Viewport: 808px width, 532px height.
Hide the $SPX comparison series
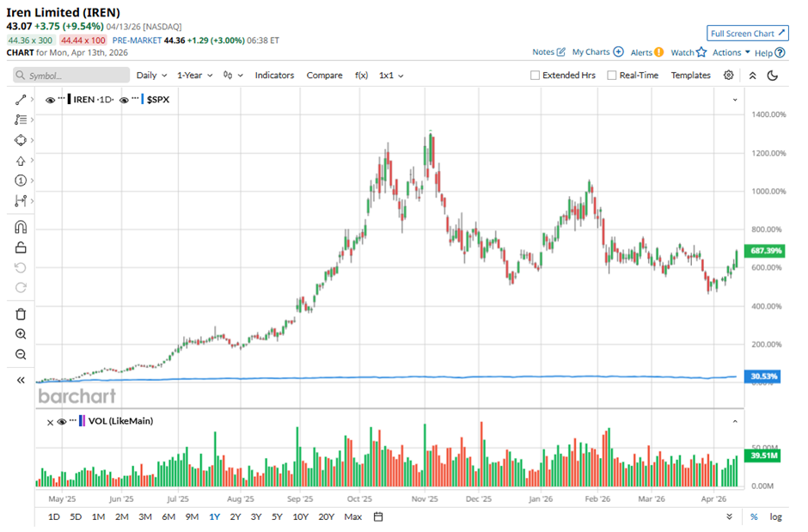pyautogui.click(x=125, y=100)
